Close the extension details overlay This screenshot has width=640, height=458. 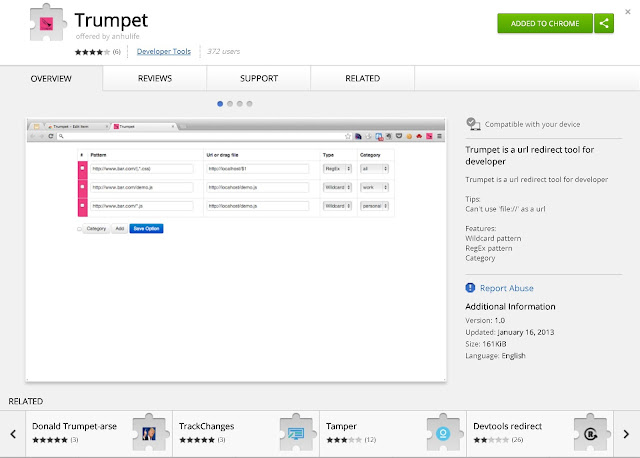[628, 12]
